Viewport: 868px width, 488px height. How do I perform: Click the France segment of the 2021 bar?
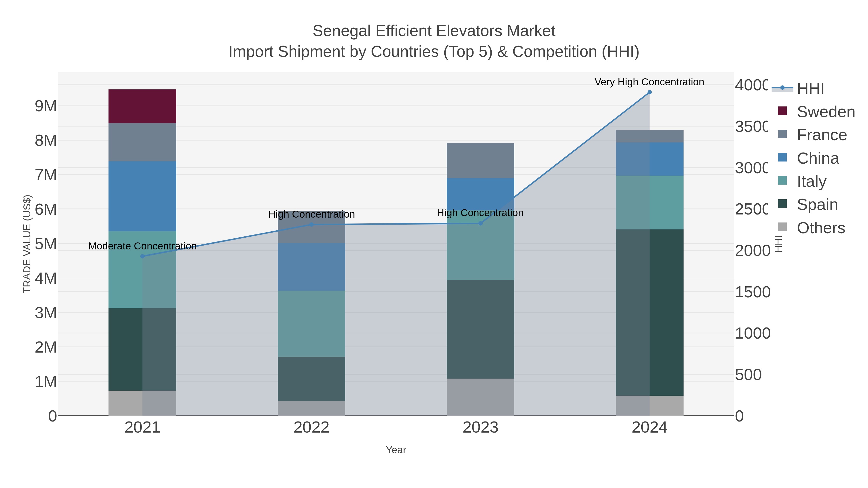[x=142, y=142]
